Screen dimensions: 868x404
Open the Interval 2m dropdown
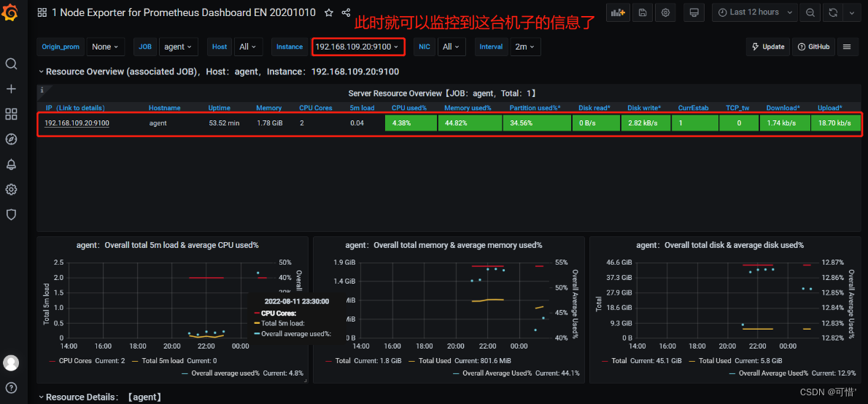[524, 47]
